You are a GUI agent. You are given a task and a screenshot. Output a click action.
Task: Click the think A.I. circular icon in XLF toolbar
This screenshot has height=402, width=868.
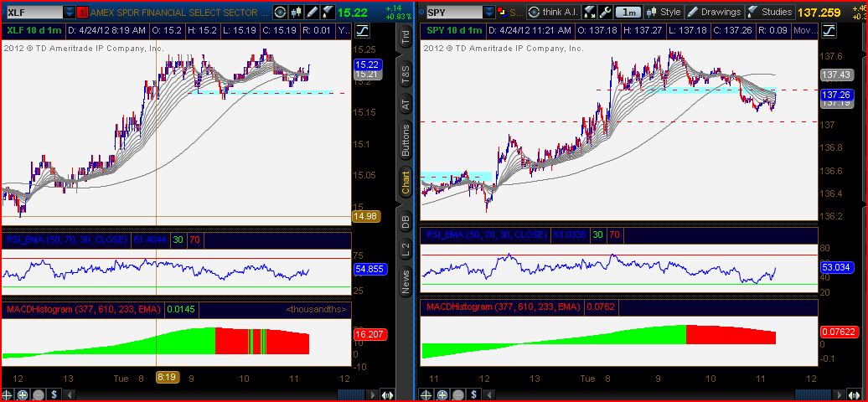(281, 12)
